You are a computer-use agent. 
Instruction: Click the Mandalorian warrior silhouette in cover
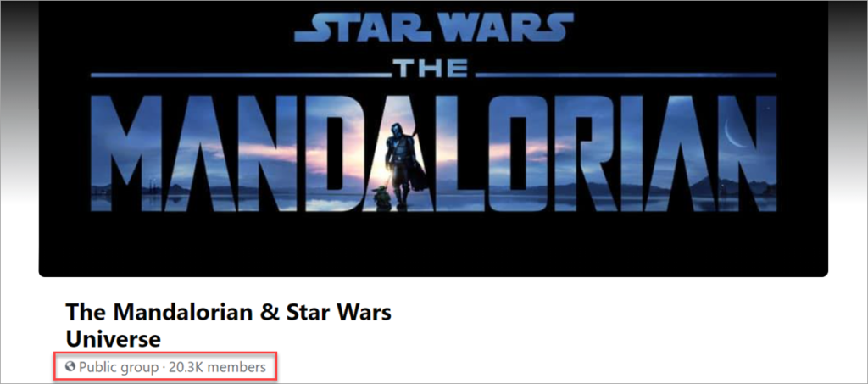coord(406,164)
